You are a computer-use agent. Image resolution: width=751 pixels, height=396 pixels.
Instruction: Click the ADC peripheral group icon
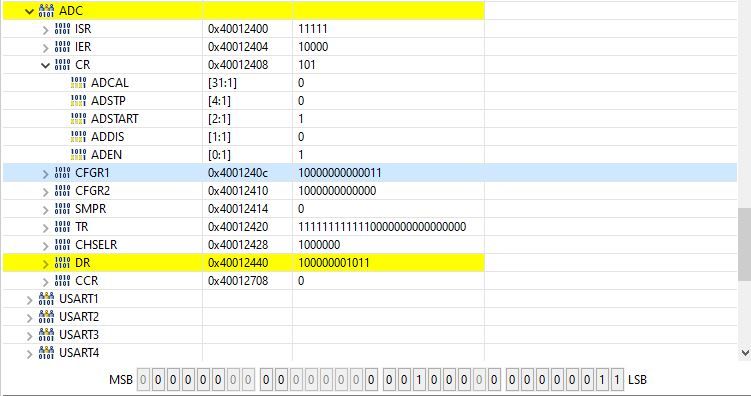point(46,11)
